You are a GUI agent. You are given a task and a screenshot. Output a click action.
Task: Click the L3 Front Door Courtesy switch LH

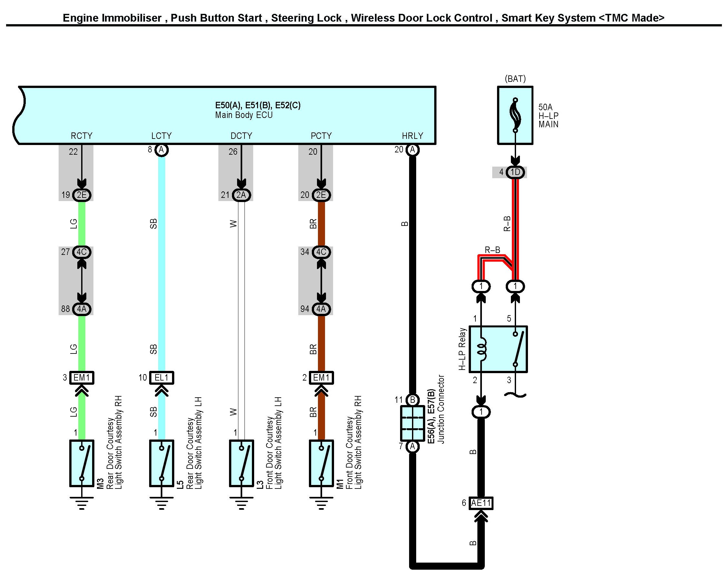pos(241,463)
